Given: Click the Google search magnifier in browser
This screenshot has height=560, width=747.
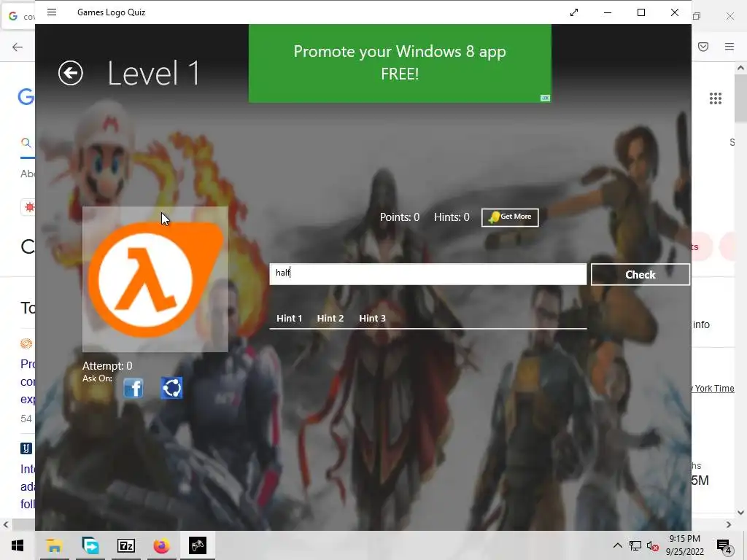Looking at the screenshot, I should coord(26,142).
